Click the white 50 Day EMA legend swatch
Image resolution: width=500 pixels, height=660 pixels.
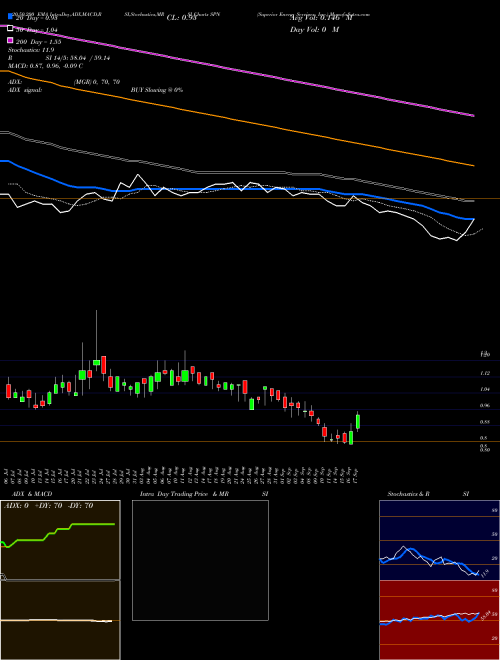coord(10,29)
